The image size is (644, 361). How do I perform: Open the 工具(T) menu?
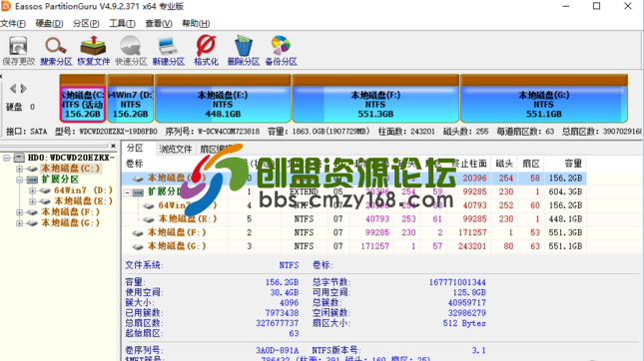tap(122, 23)
